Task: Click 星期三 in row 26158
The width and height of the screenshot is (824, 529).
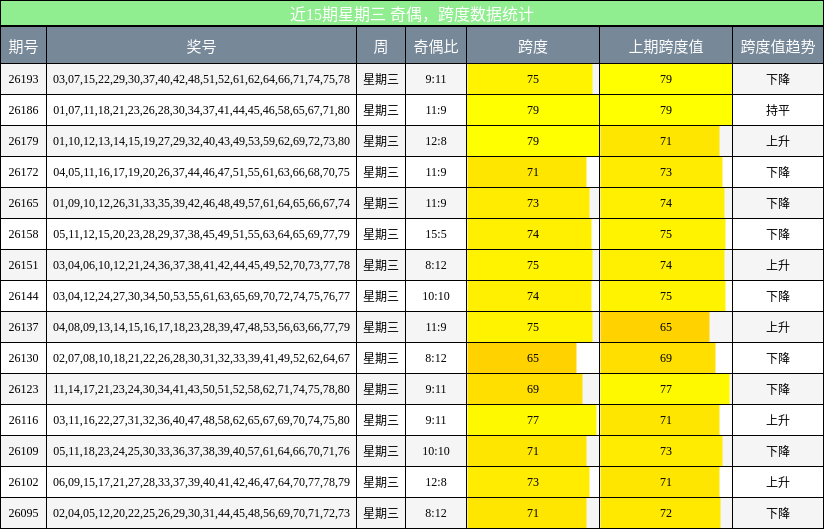Action: point(381,234)
